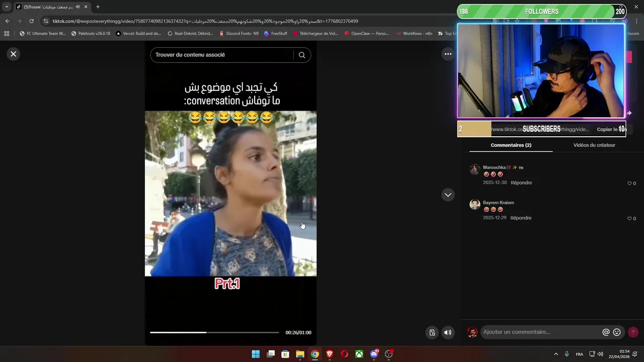Screen dimensions: 644x362
Task: Seek on the video progress bar
Action: pyautogui.click(x=214, y=332)
